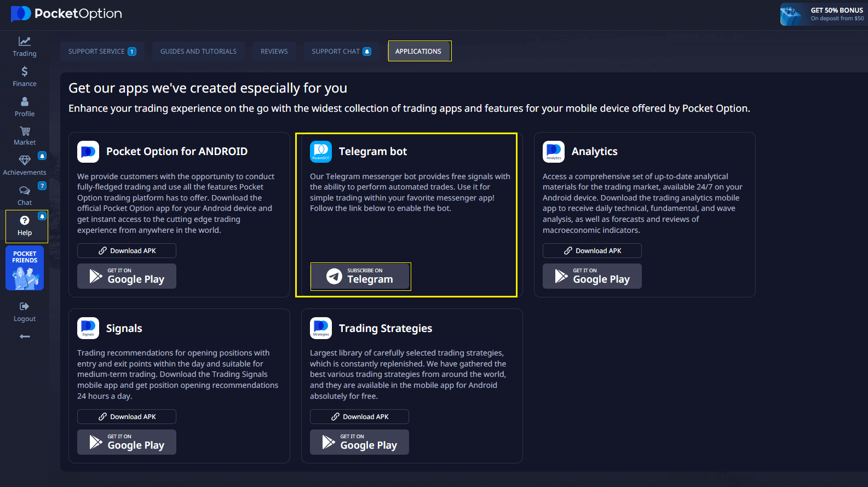Open the Support Chat tab
This screenshot has width=868, height=487.
coord(341,51)
